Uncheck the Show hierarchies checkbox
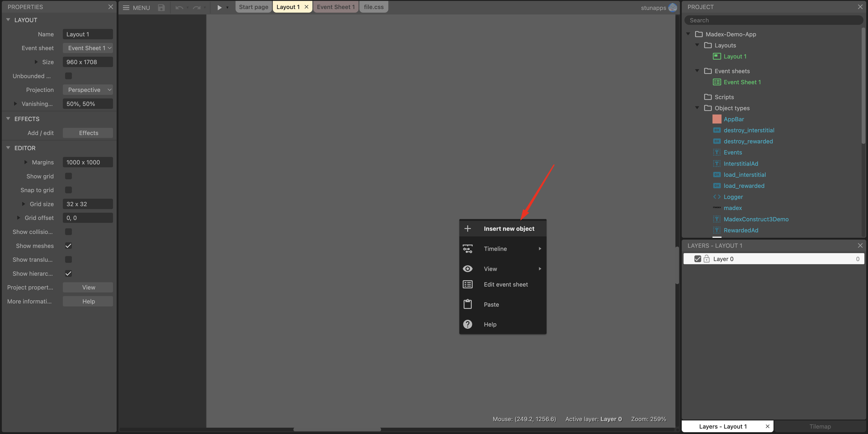Image resolution: width=868 pixels, height=434 pixels. point(68,273)
